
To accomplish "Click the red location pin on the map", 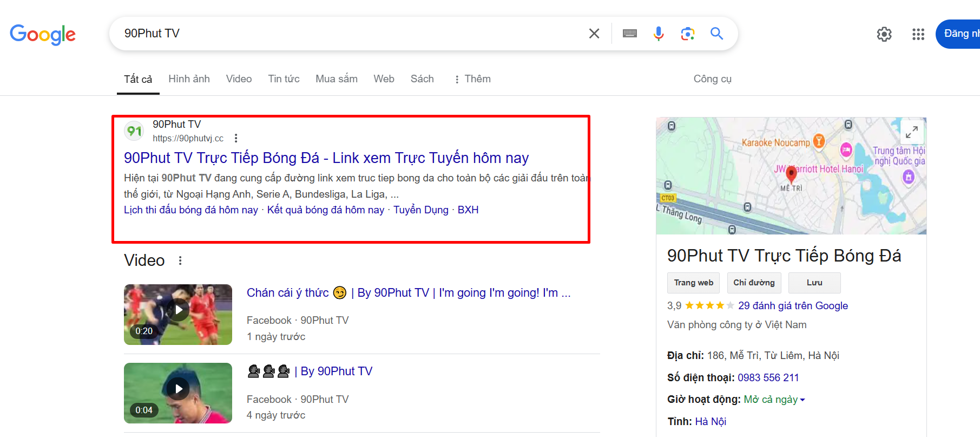I will 791,174.
